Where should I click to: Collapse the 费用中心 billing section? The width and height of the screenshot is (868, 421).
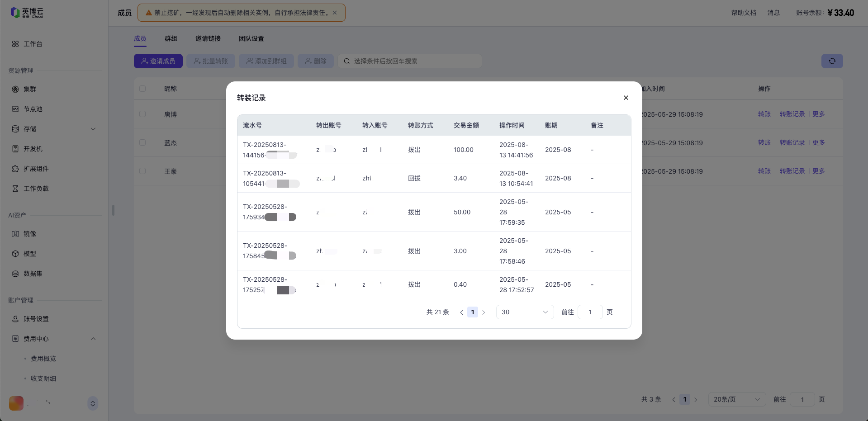(93, 339)
